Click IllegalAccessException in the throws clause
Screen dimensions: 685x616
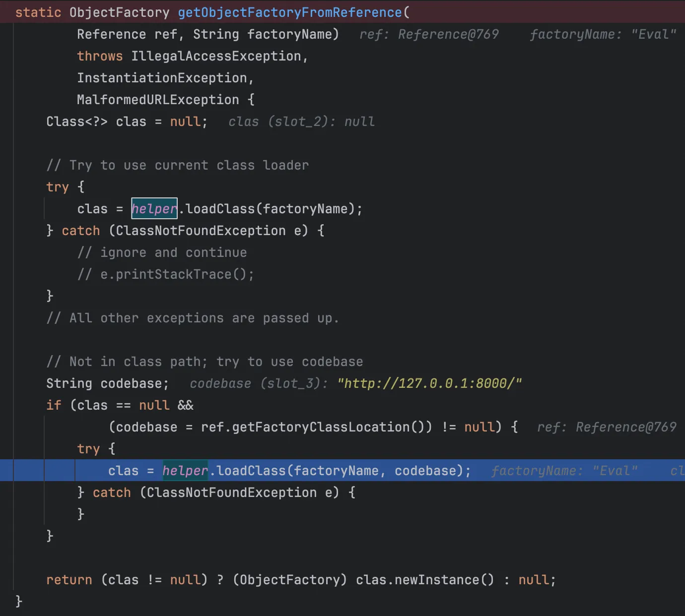tap(216, 56)
